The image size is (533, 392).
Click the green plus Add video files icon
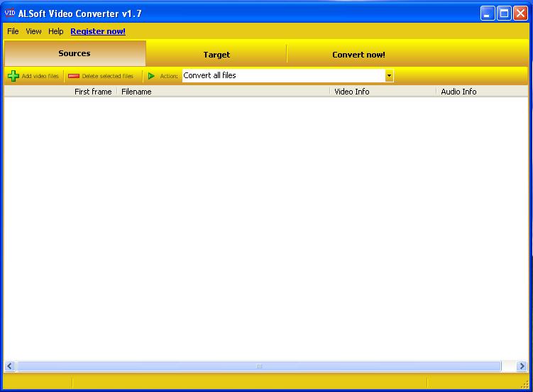(x=13, y=76)
